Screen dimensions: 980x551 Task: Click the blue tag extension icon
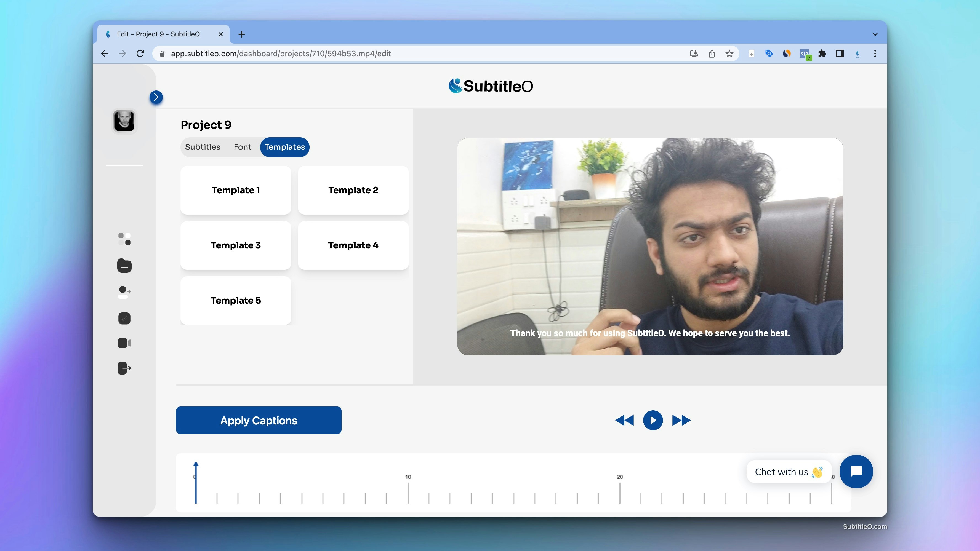click(769, 54)
